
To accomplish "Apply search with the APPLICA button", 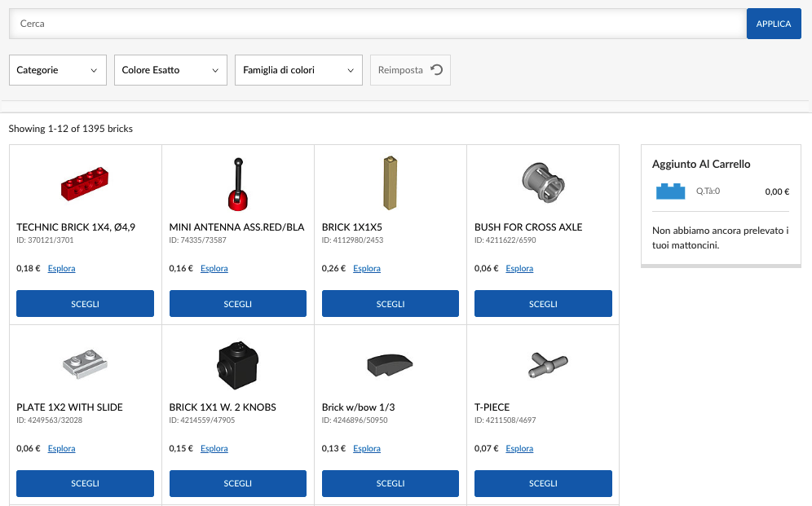I will [x=774, y=24].
